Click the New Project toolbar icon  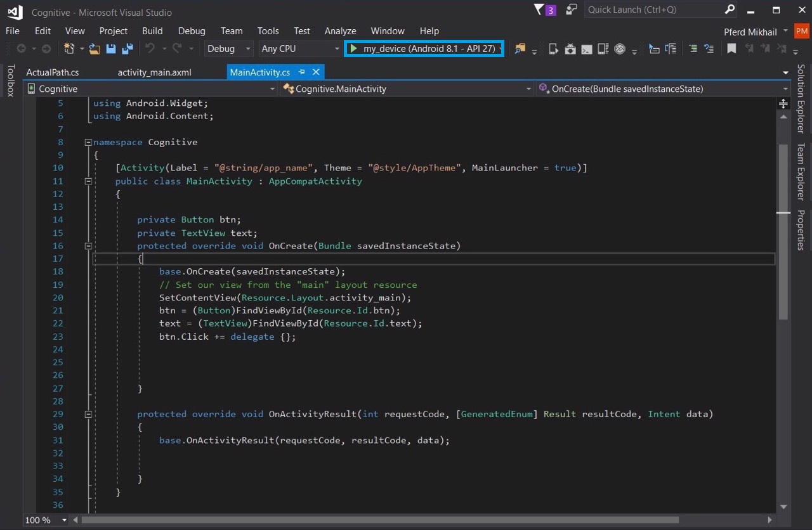(x=69, y=49)
